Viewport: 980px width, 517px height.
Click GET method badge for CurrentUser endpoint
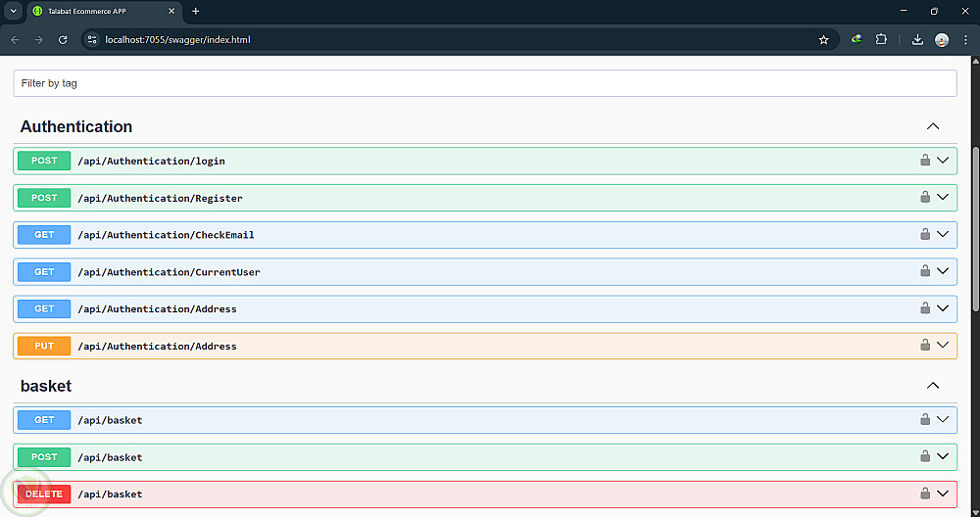(44, 271)
